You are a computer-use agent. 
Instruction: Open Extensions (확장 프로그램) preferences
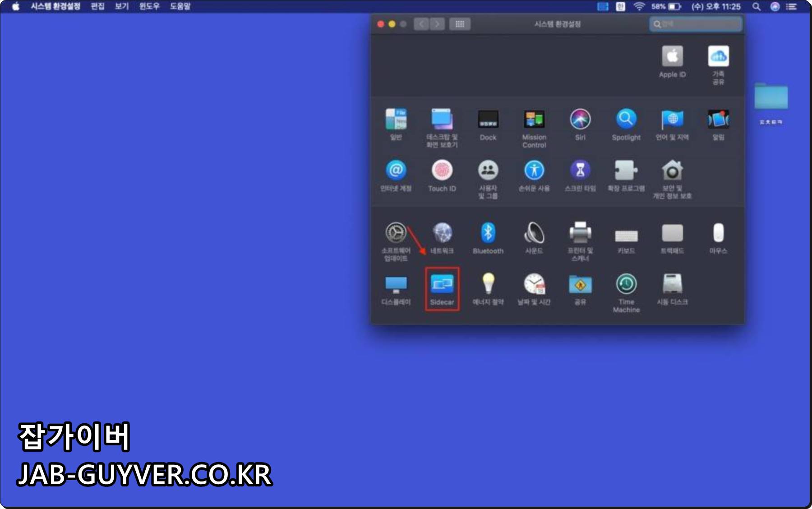point(626,176)
